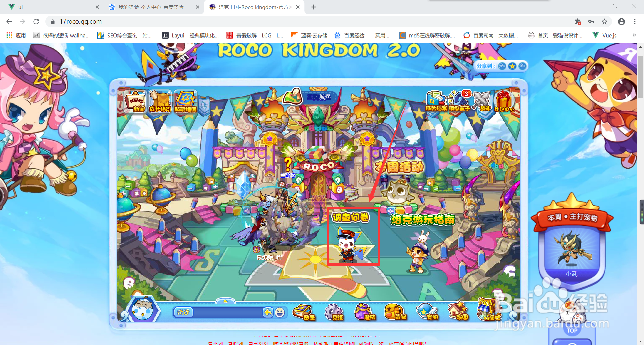
Task: Click the last share icon after 分享到
Action: pos(522,66)
